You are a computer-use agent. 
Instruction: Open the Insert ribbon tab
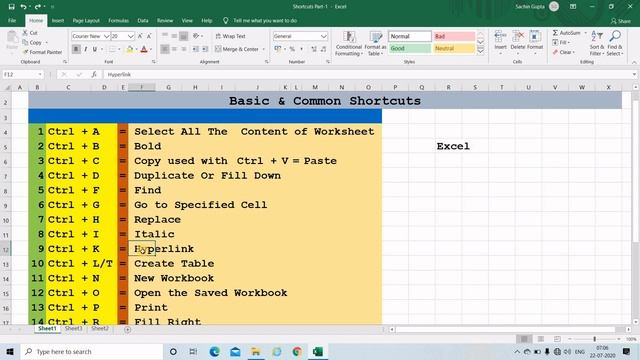click(x=58, y=20)
